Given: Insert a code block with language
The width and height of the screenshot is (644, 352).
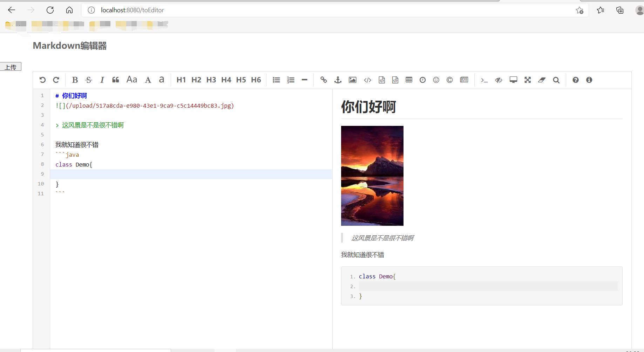Looking at the screenshot, I should (x=395, y=80).
